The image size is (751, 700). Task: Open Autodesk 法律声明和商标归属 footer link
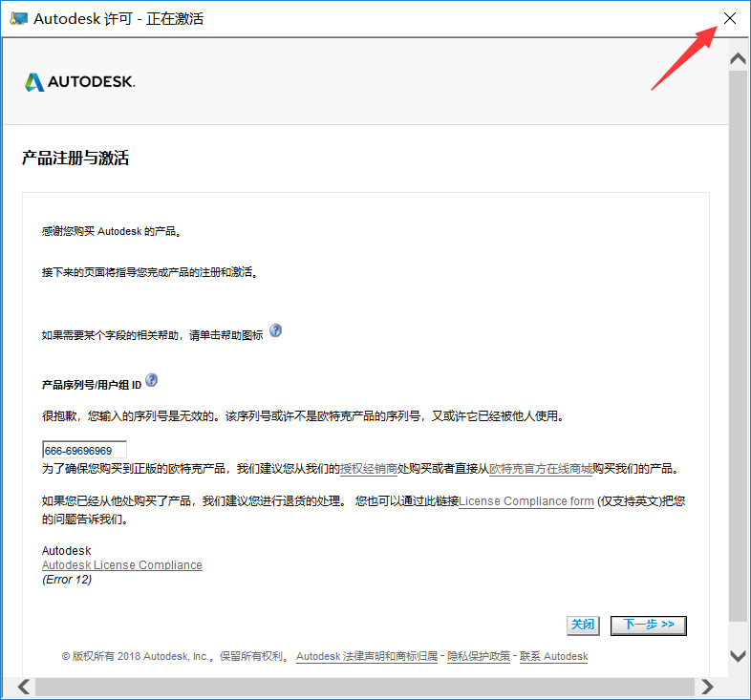point(367,657)
